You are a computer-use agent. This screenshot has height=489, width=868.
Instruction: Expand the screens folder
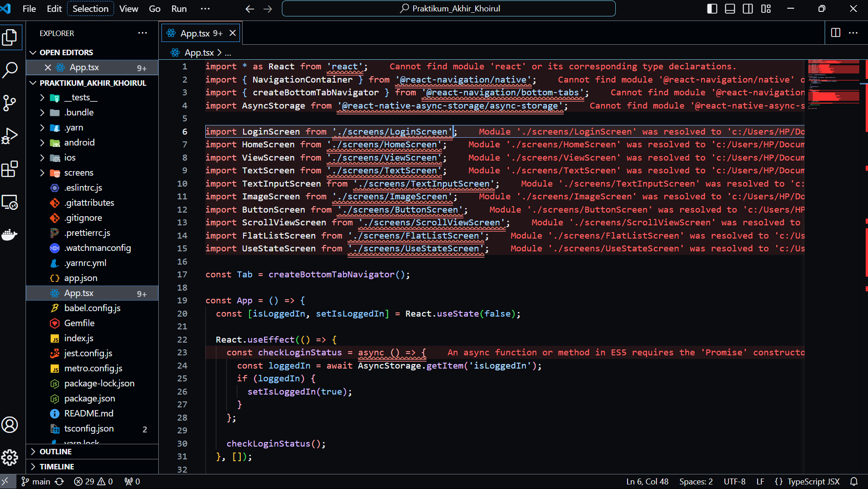(92, 173)
